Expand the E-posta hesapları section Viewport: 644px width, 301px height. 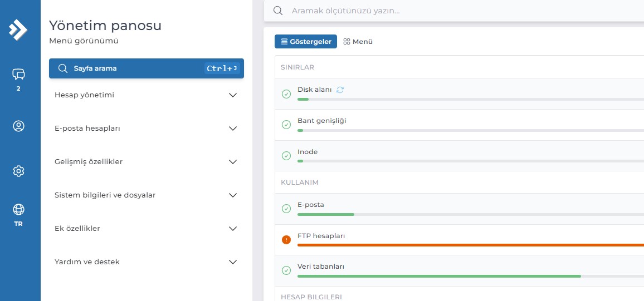(146, 129)
